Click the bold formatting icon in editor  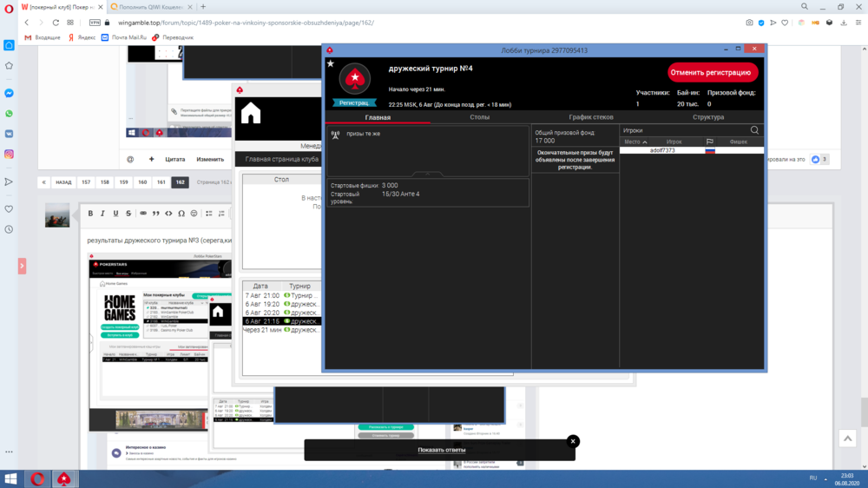tap(89, 213)
